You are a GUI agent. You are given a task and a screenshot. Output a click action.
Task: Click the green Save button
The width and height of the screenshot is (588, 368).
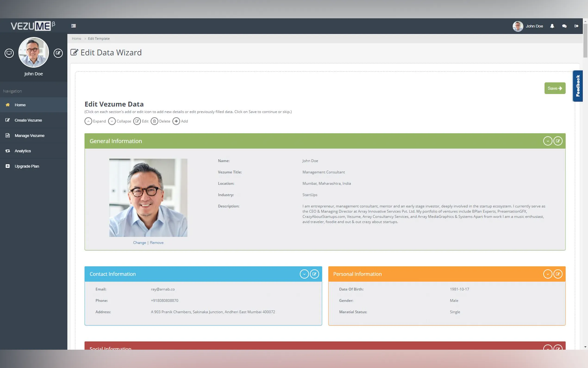pyautogui.click(x=555, y=88)
